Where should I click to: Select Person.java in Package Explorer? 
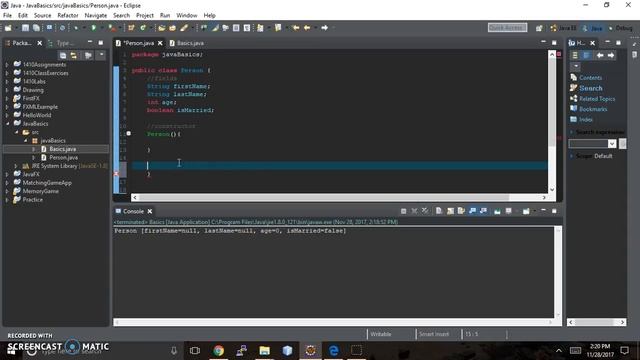pyautogui.click(x=63, y=158)
